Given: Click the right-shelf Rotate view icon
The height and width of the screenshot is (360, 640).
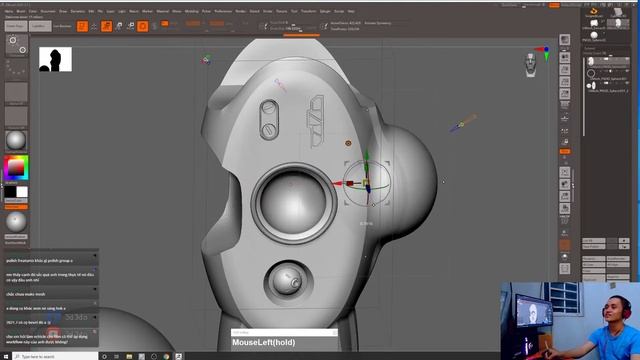Looking at the screenshot, I should coord(564,209).
